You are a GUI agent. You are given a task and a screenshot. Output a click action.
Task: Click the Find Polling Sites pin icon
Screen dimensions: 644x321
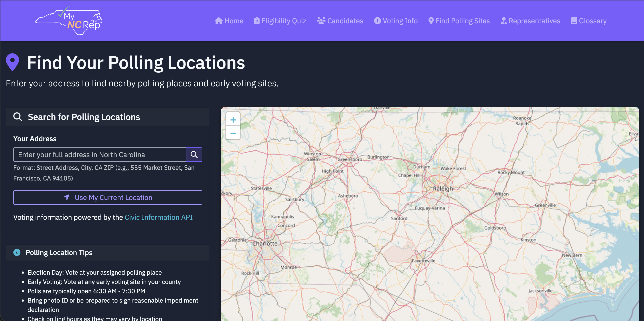tap(431, 21)
